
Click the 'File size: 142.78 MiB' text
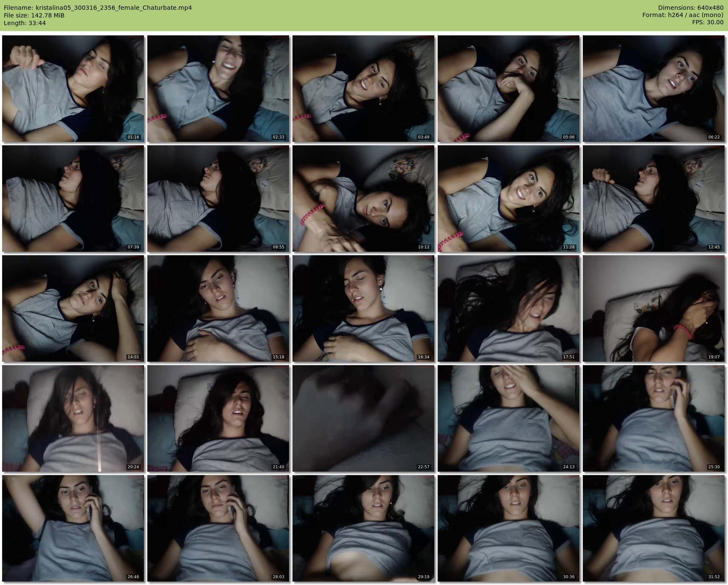point(34,15)
